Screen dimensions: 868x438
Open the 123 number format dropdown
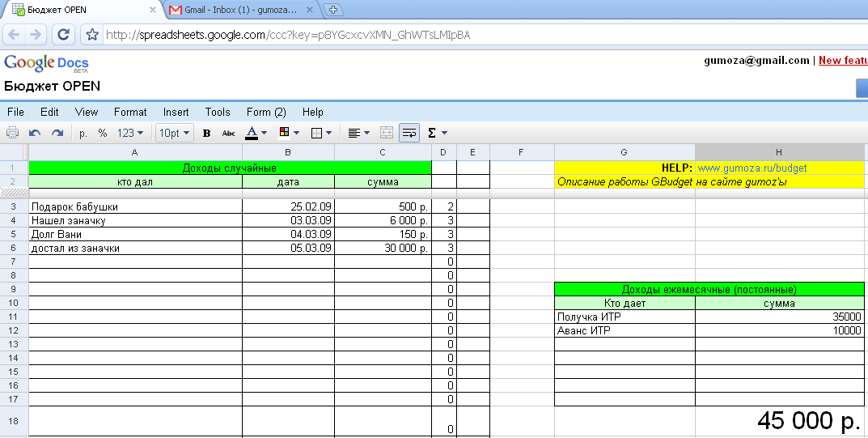pos(130,133)
